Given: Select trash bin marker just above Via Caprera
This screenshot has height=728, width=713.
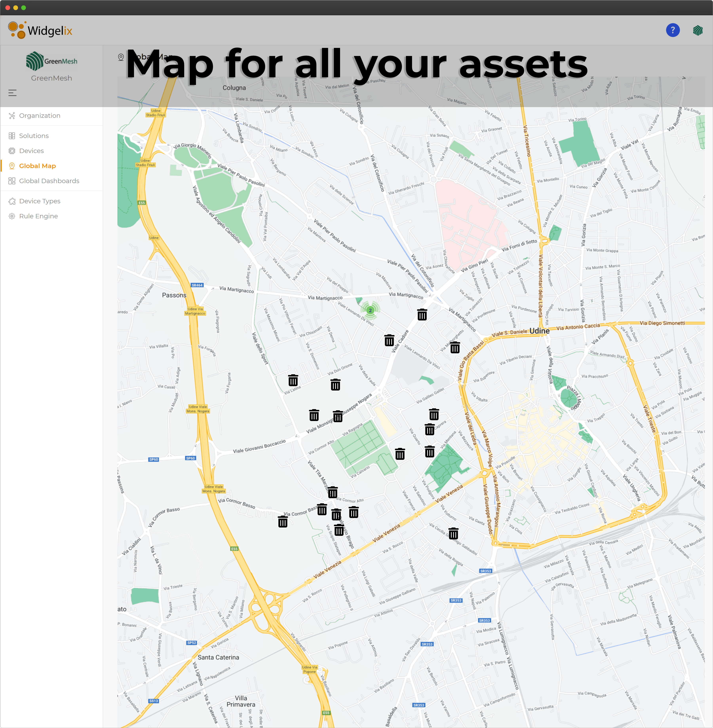Looking at the screenshot, I should click(434, 414).
